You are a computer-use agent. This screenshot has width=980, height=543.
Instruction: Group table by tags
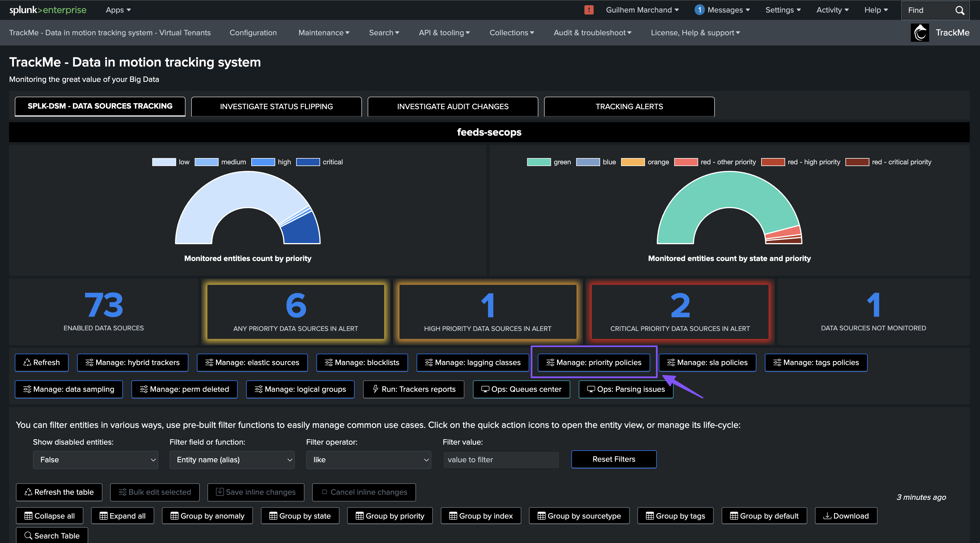675,516
